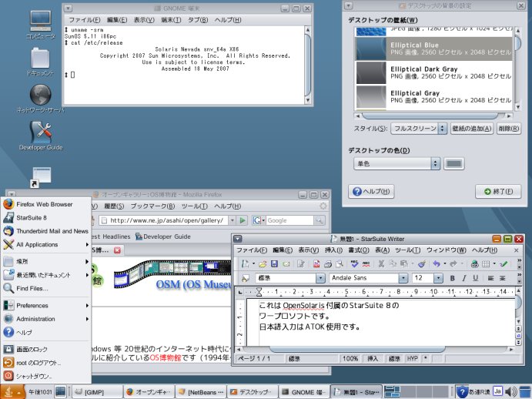The height and width of the screenshot is (399, 532).
Task: Click the wallpaper list horizontal scrollbar
Action: point(433,116)
